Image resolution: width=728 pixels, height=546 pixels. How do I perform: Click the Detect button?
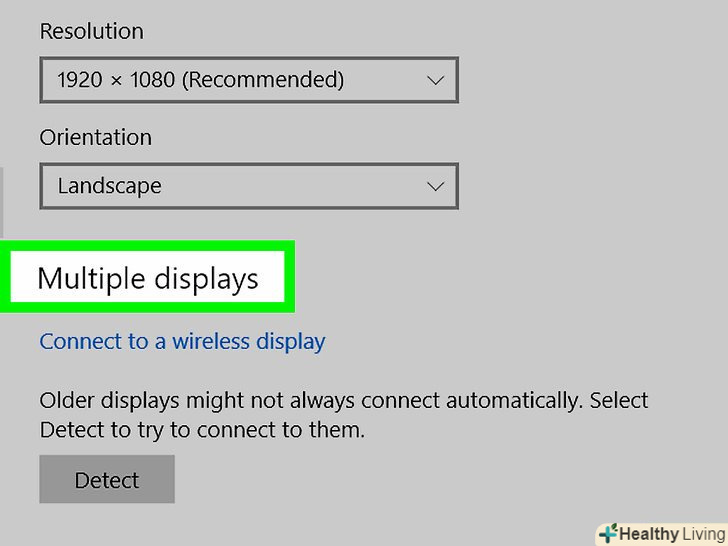107,479
